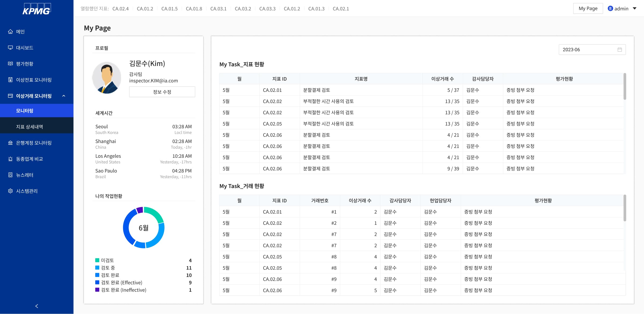
Task: Open calendar icon in 2023-06 date field
Action: [620, 50]
